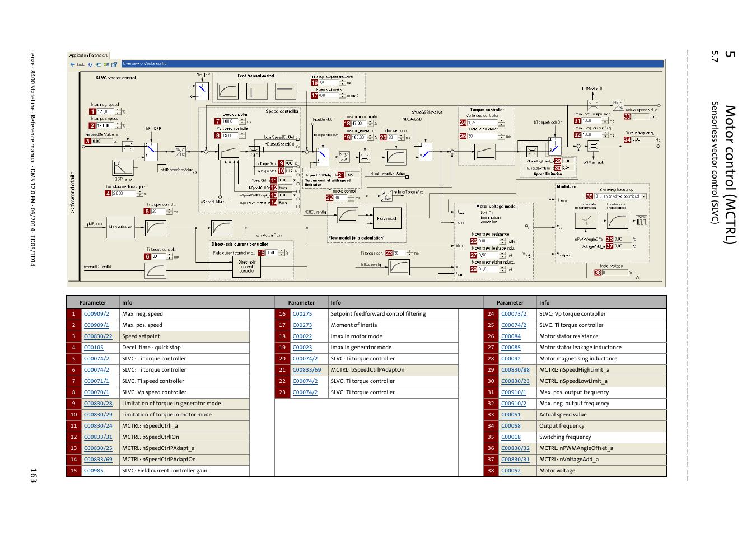756x534 pixels.
Task: Click the third feed forward step block
Action: (x=285, y=91)
